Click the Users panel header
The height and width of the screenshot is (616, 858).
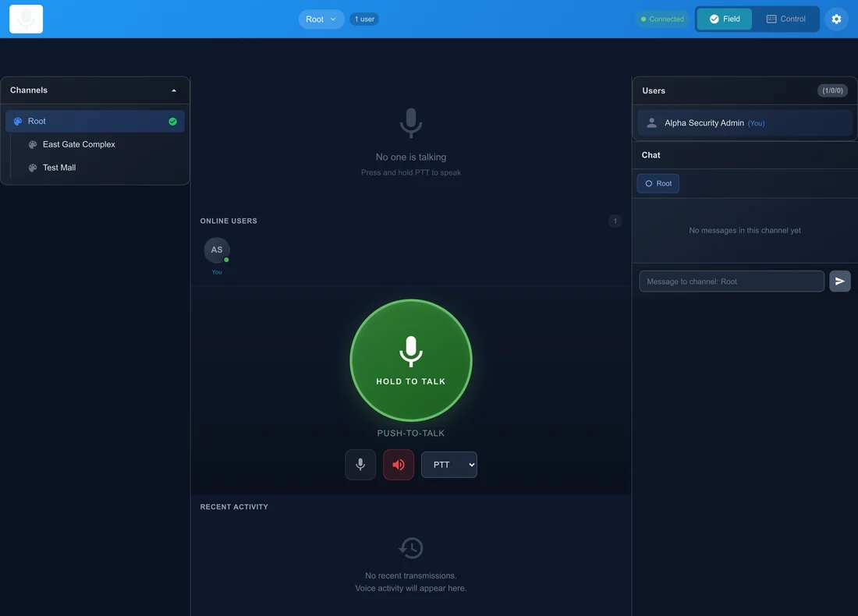coord(745,90)
